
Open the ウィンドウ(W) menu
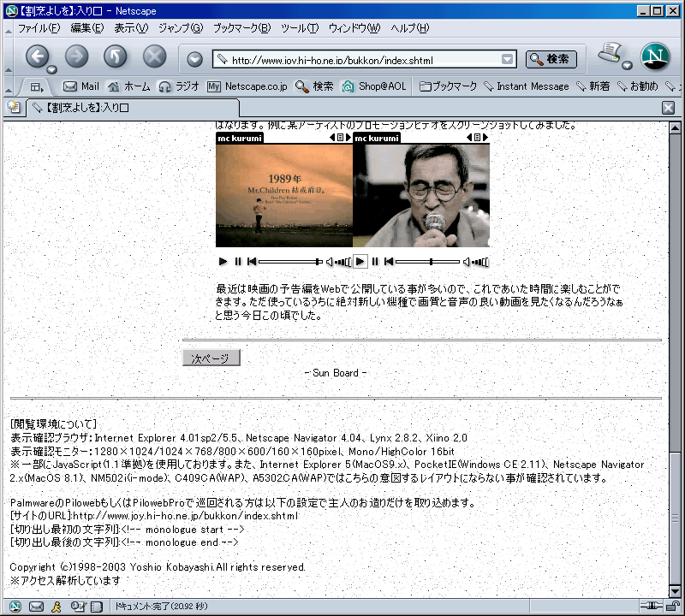click(x=354, y=28)
